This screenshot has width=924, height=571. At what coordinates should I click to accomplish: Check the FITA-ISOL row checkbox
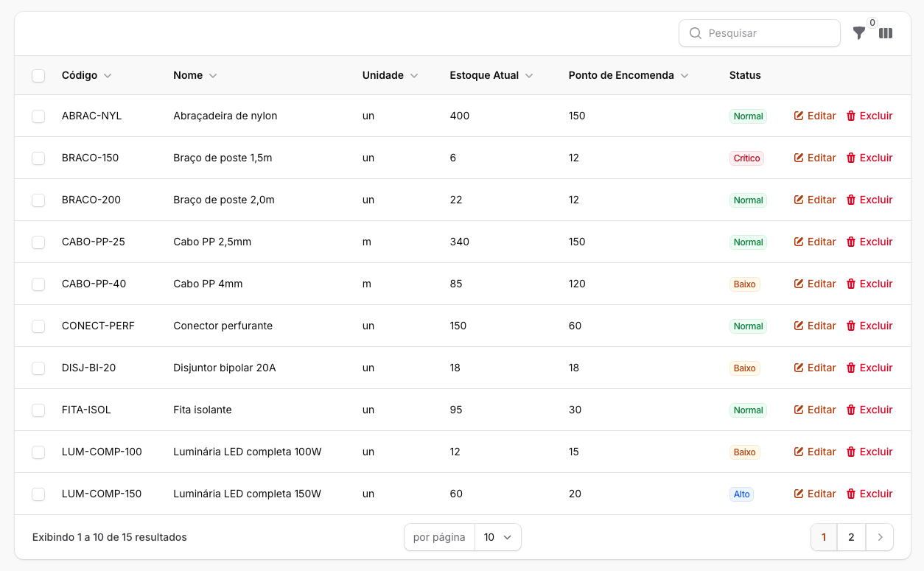(x=38, y=410)
